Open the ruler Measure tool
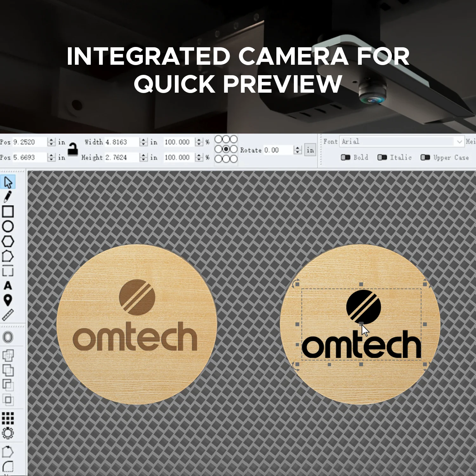Image resolution: width=476 pixels, height=476 pixels. point(8,315)
